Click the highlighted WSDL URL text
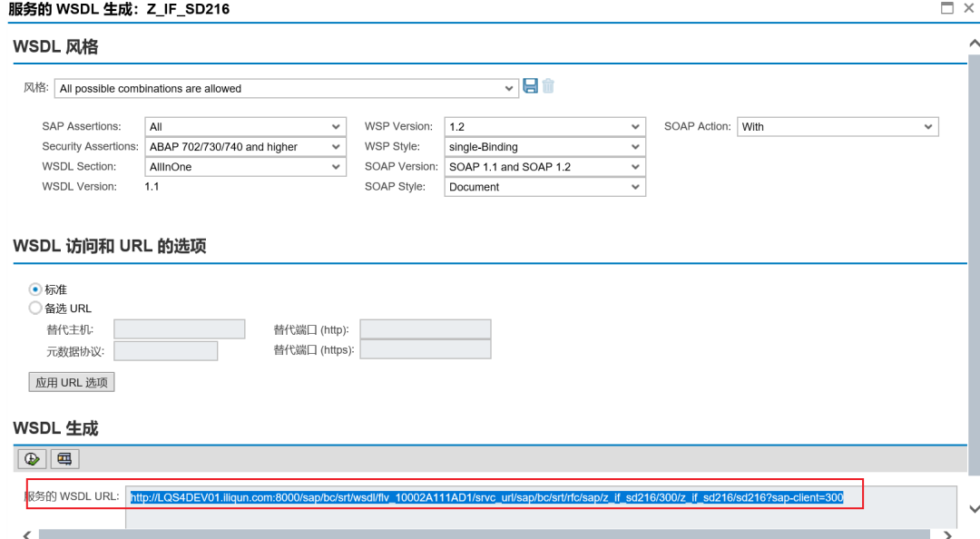Viewport: 980px width, 539px height. click(x=486, y=497)
